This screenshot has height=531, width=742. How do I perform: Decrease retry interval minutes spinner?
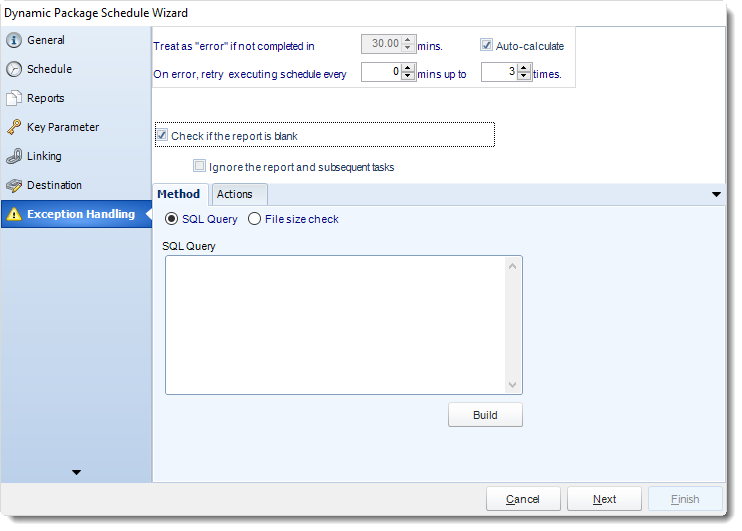(408, 76)
